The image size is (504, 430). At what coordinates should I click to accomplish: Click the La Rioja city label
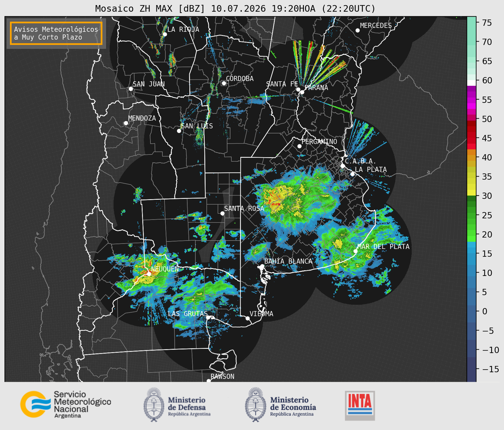pyautogui.click(x=183, y=29)
